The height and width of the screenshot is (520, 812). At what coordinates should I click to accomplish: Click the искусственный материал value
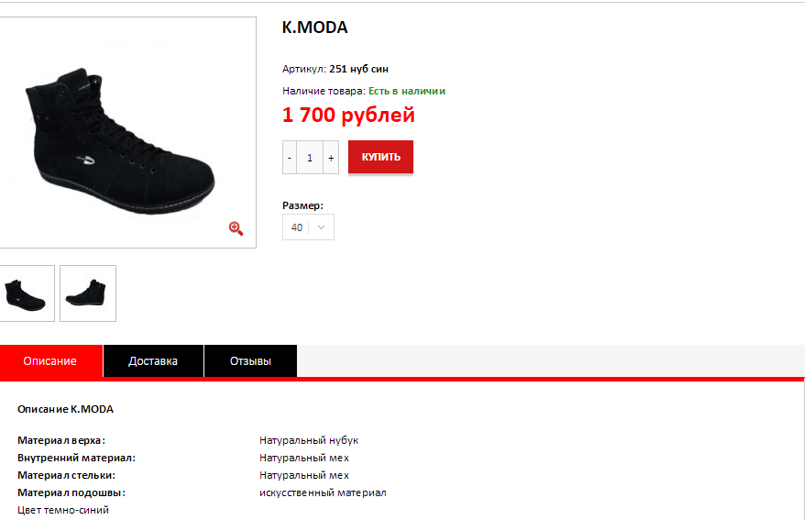tap(323, 492)
